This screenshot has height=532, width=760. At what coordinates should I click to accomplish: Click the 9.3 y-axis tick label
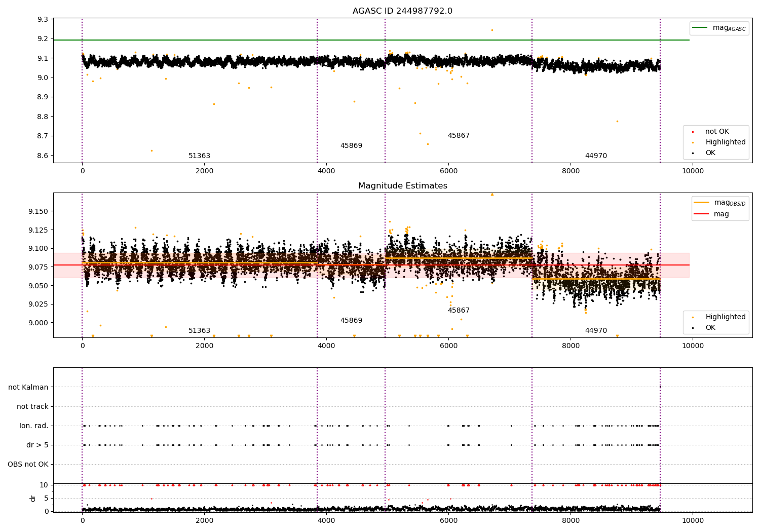pyautogui.click(x=43, y=19)
